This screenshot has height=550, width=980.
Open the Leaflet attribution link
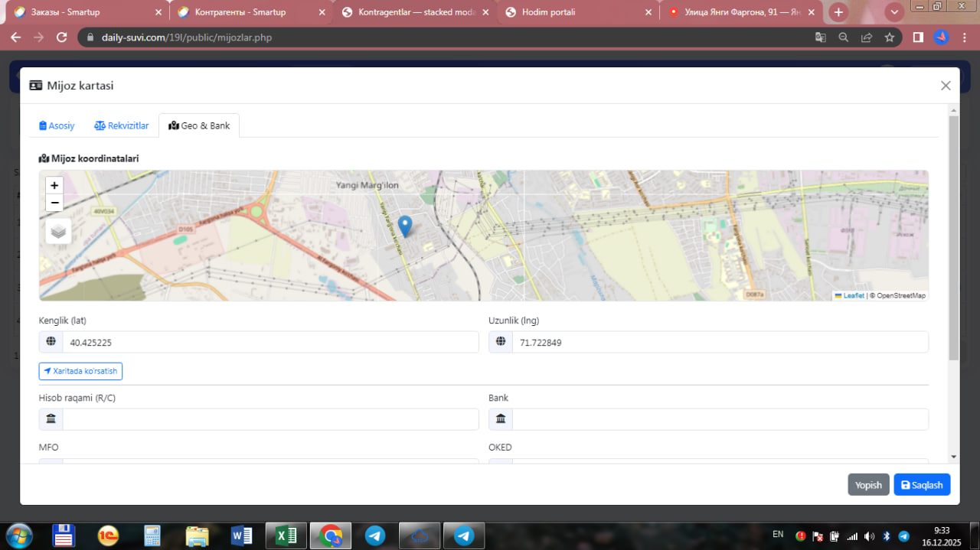[853, 295]
